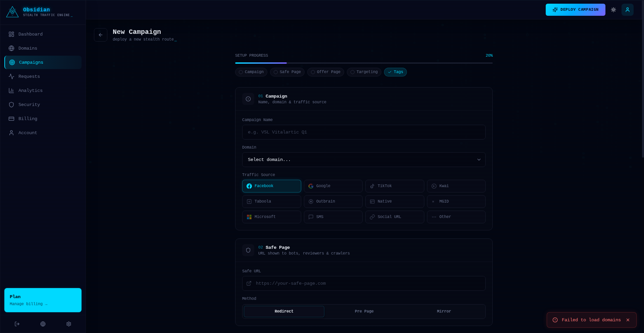Viewport: 644px width, 333px height.
Task: Go to the Targeting setup step
Action: [364, 72]
